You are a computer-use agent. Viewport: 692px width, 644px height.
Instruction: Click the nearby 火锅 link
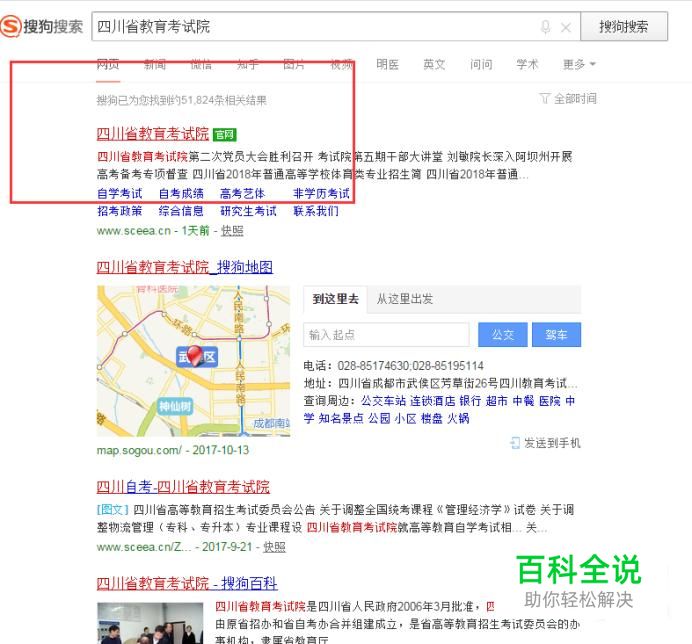click(x=458, y=418)
